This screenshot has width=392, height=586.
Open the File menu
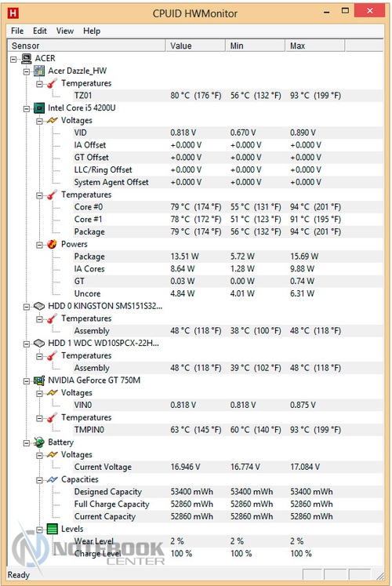point(17,31)
